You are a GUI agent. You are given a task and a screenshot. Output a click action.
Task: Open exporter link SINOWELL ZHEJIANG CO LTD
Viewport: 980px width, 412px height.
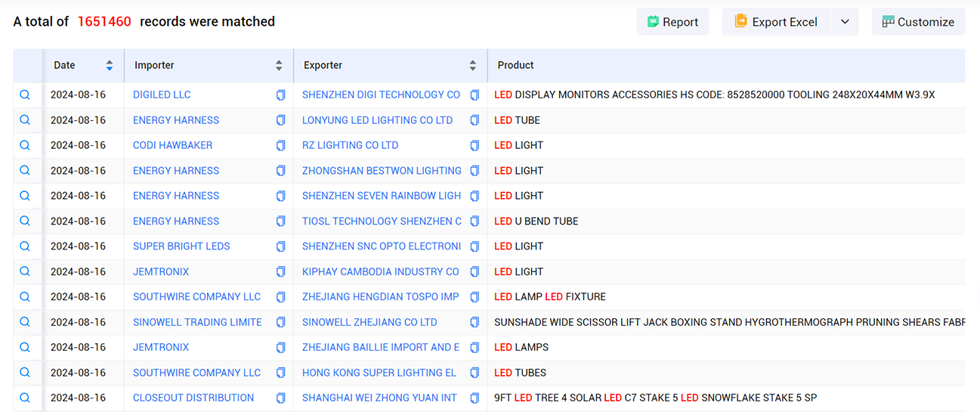(x=369, y=322)
